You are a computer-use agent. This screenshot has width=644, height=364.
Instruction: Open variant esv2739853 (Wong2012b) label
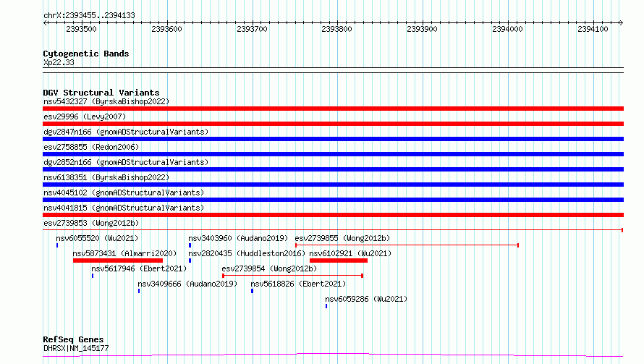[91, 223]
